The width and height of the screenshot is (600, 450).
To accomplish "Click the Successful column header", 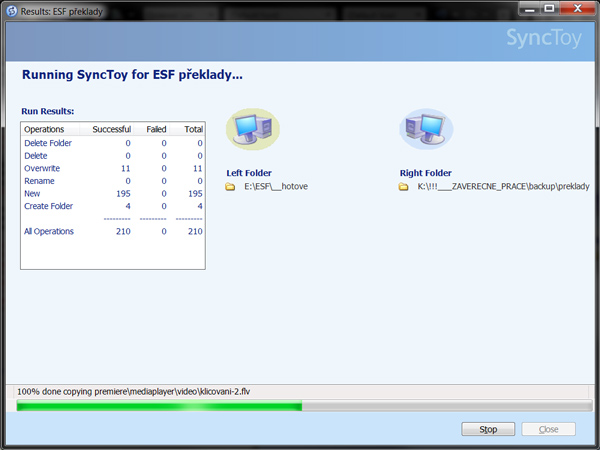I will coord(111,129).
